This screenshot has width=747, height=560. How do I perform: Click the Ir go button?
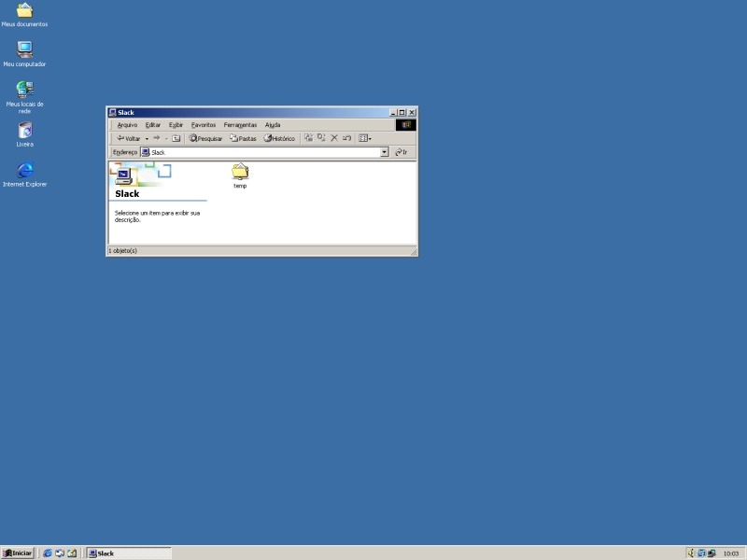click(401, 152)
